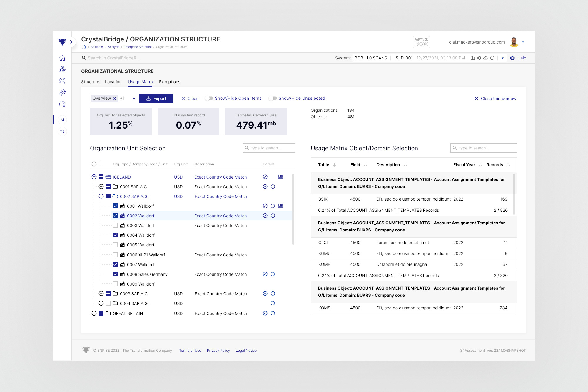The image size is (588, 392).
Task: Open the table details icon for ICELAND row
Action: click(280, 177)
